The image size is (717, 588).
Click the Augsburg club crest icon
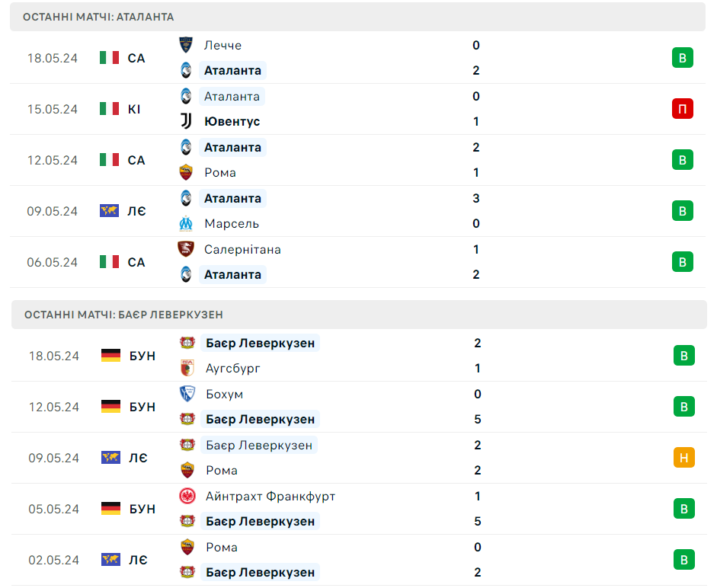point(187,368)
